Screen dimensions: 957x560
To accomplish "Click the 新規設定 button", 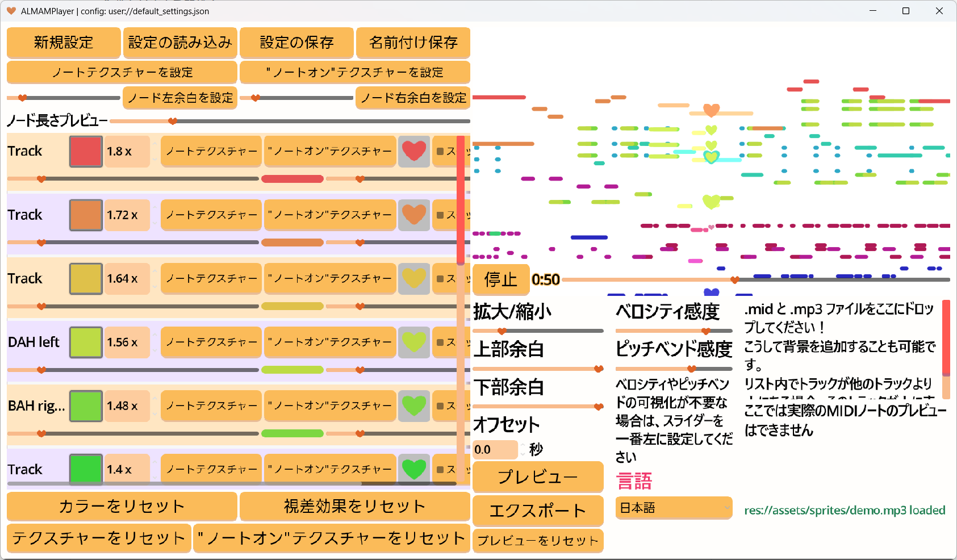I will coord(64,43).
